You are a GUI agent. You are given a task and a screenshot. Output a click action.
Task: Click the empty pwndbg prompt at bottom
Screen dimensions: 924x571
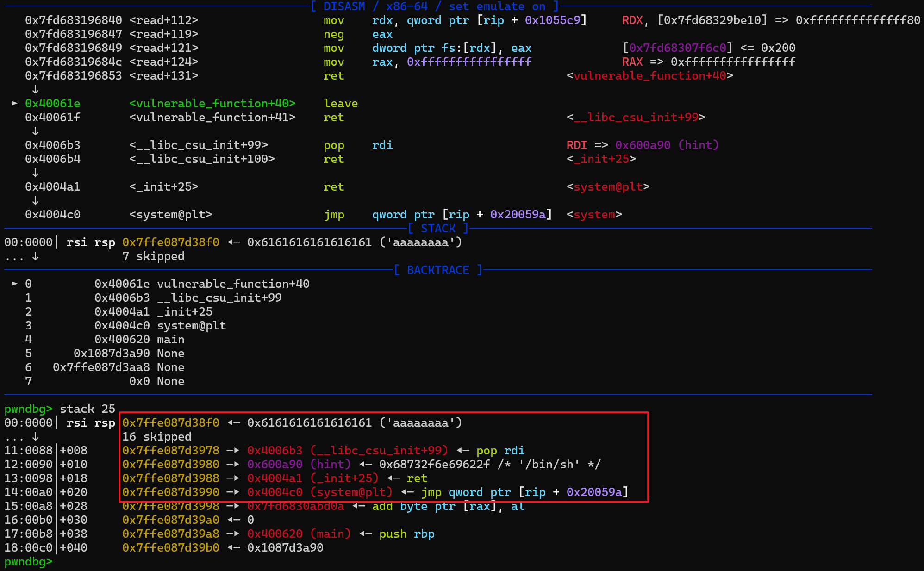coord(28,561)
